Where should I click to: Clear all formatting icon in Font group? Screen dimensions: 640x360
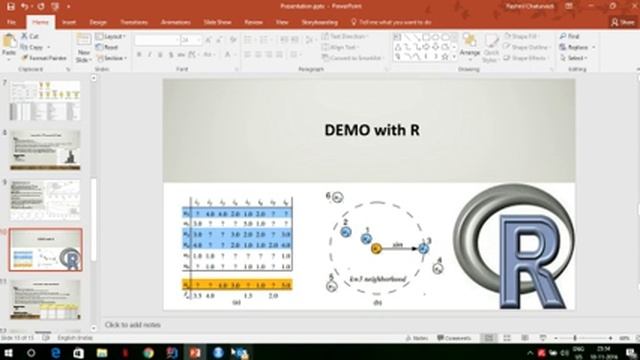click(233, 40)
